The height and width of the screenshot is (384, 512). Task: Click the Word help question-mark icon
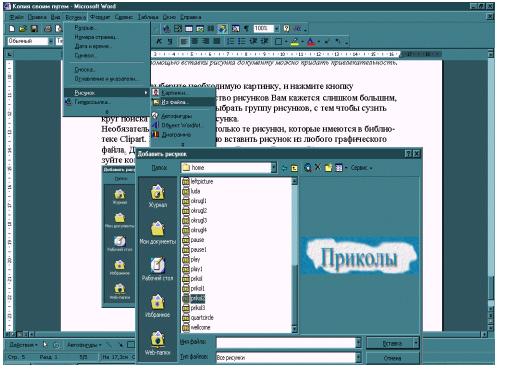click(287, 29)
